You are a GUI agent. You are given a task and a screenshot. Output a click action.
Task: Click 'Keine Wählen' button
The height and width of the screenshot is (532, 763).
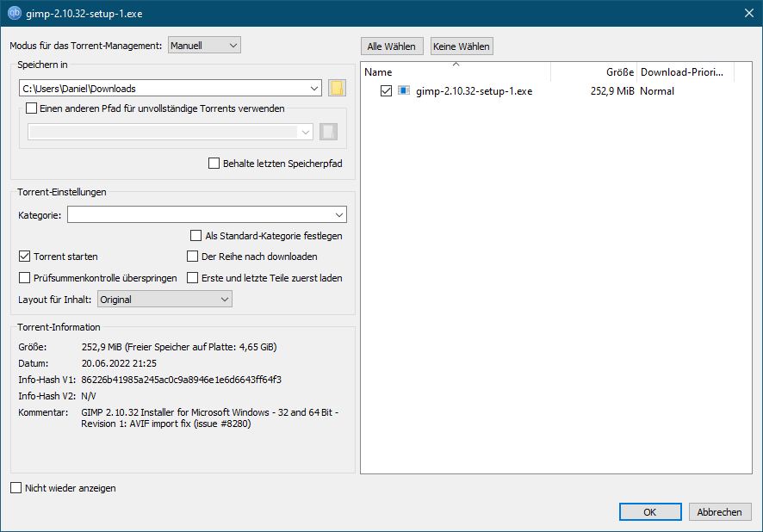[462, 46]
